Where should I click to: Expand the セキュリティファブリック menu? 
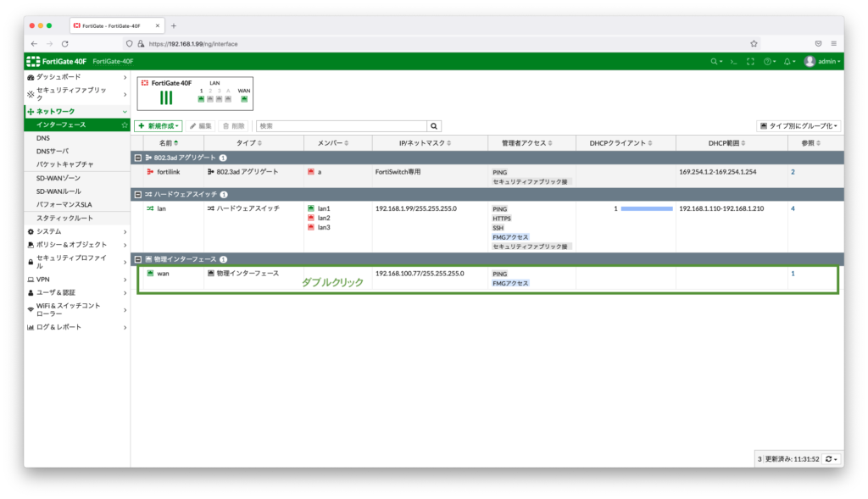point(76,93)
